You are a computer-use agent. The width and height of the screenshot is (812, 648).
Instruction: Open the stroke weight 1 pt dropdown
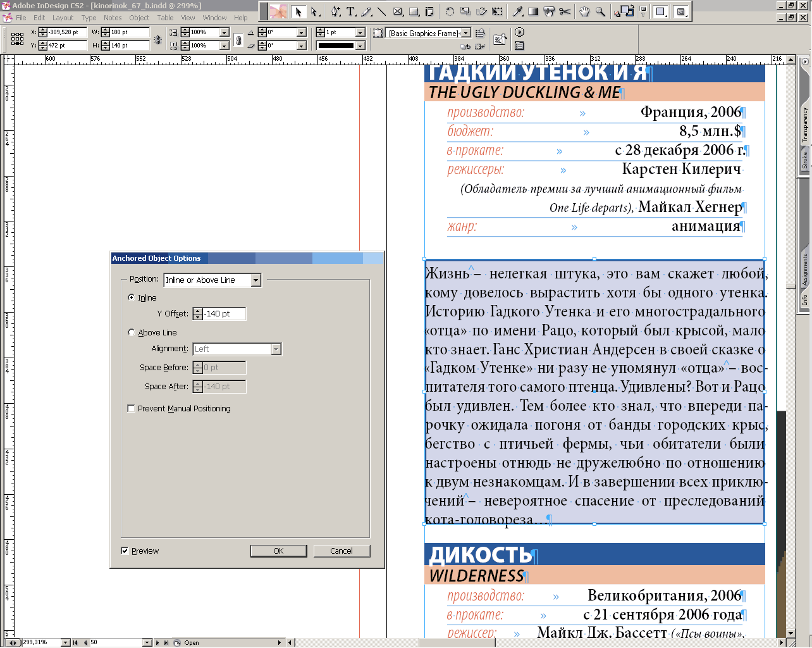click(360, 32)
